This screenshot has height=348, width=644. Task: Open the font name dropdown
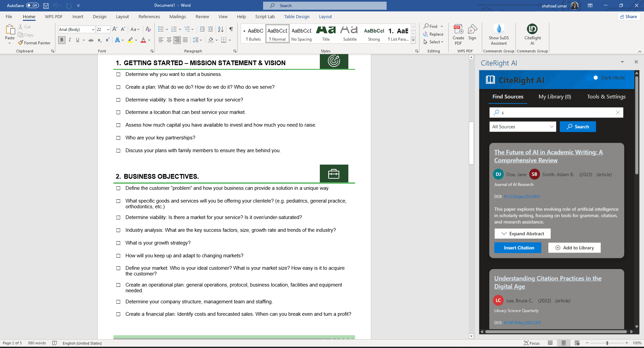93,30
